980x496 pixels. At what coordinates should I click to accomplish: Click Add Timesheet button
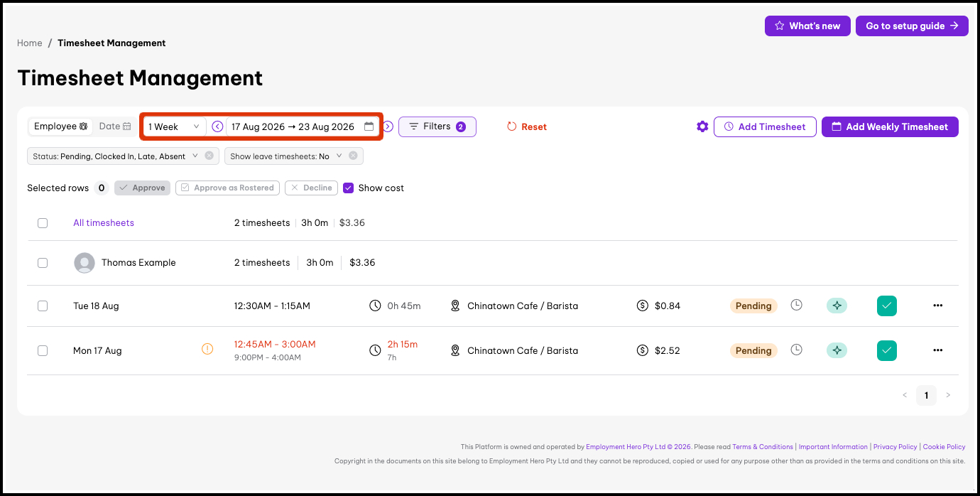(x=765, y=126)
